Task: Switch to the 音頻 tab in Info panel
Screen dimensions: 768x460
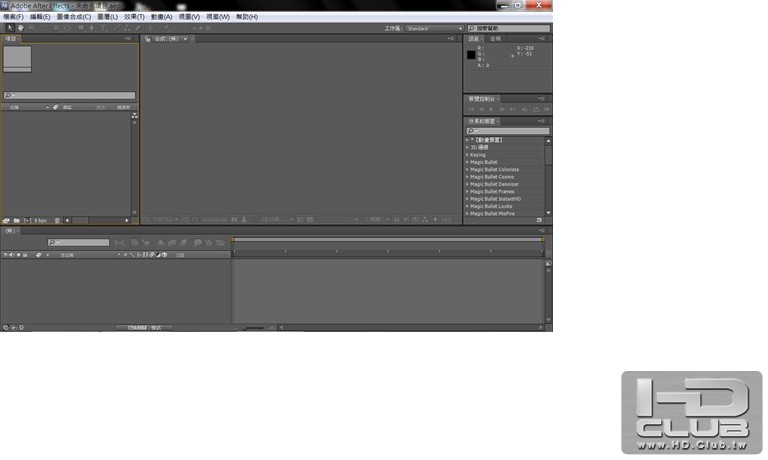Action: 496,39
